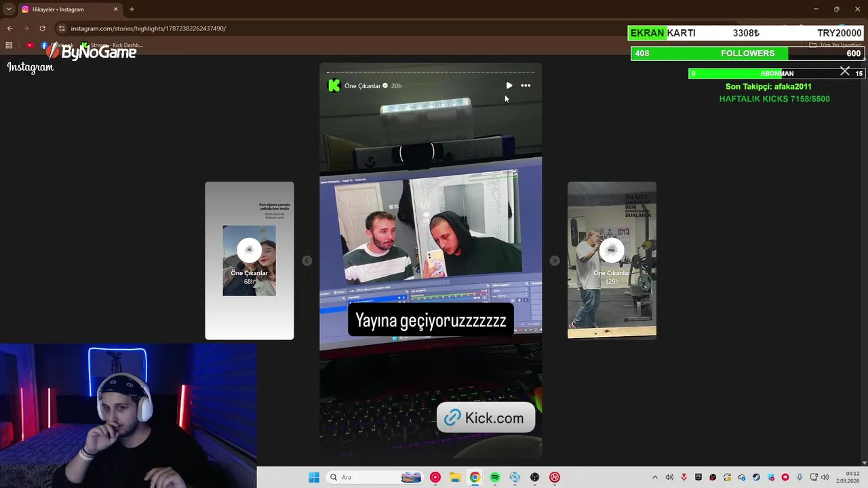This screenshot has width=868, height=488.
Task: Open the Tüm Yer İşaretleri bookmarks folder
Action: click(x=835, y=45)
